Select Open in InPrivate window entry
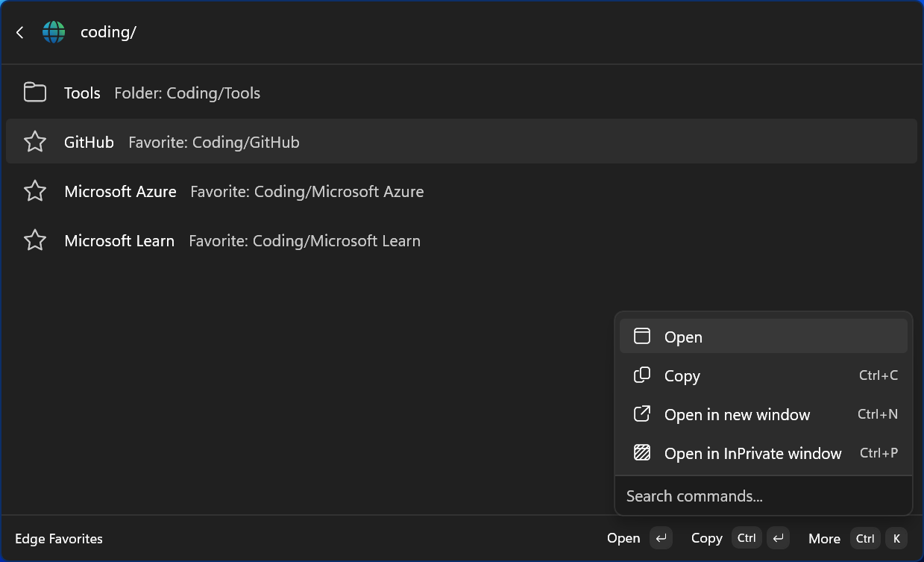 tap(764, 453)
